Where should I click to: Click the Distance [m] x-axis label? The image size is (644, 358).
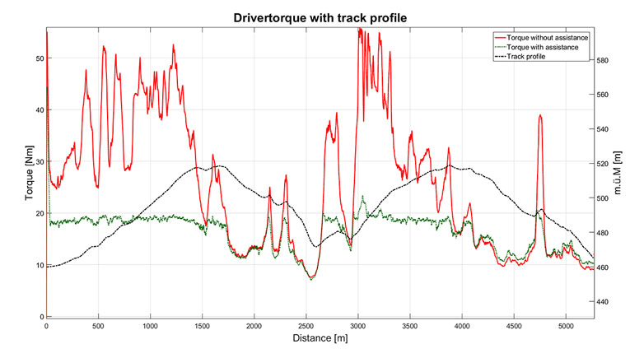tap(320, 338)
